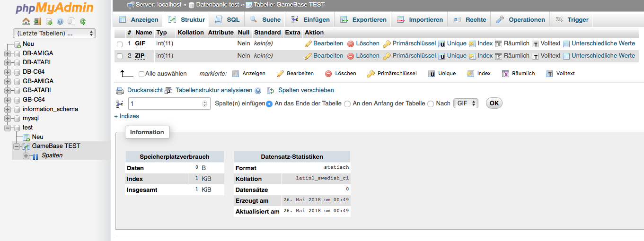Click the Primärschlüssel key icon for GIF row
Screen dimensions: 644x241
coord(387,43)
